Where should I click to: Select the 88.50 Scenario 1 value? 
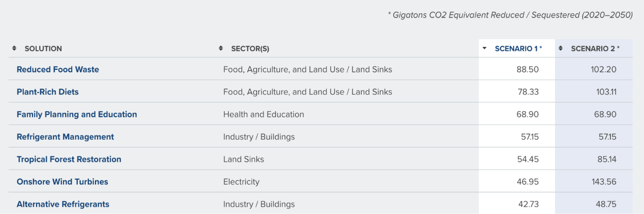(527, 69)
